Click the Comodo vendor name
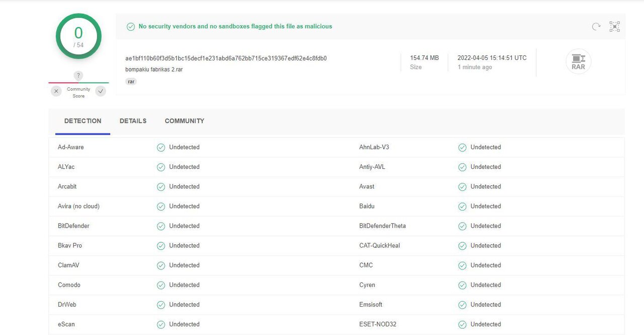This screenshot has width=644, height=335. 69,285
